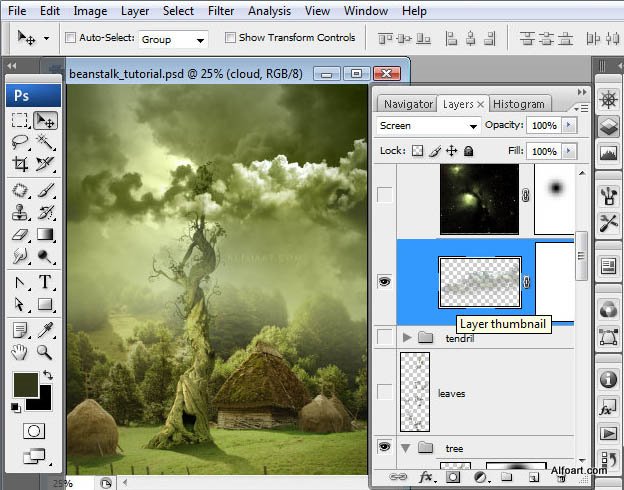Select the Lasso tool
The image size is (624, 490).
[x=20, y=142]
